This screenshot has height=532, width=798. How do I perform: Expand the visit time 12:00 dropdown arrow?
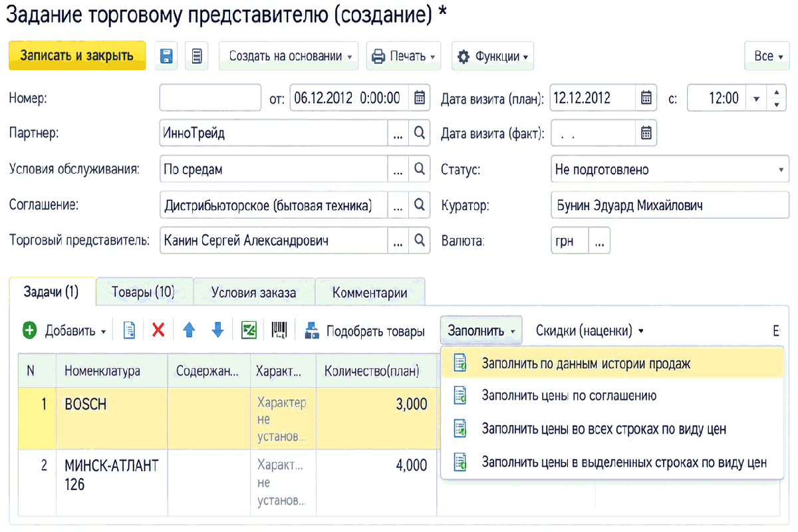click(x=756, y=98)
